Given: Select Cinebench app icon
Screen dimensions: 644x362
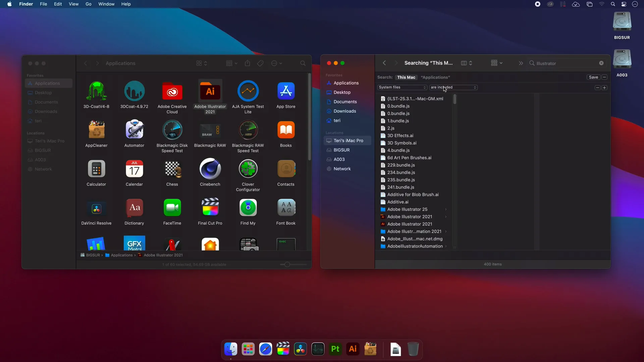Looking at the screenshot, I should (x=210, y=169).
